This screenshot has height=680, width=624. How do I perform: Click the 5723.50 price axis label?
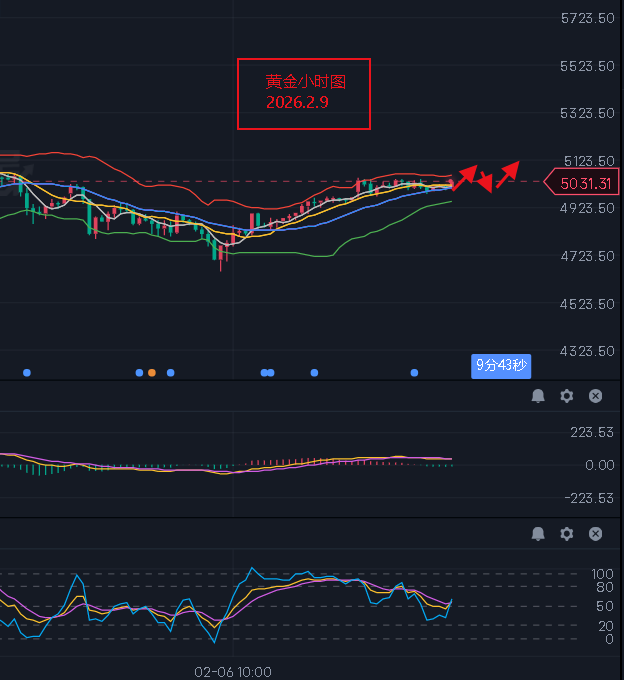588,18
